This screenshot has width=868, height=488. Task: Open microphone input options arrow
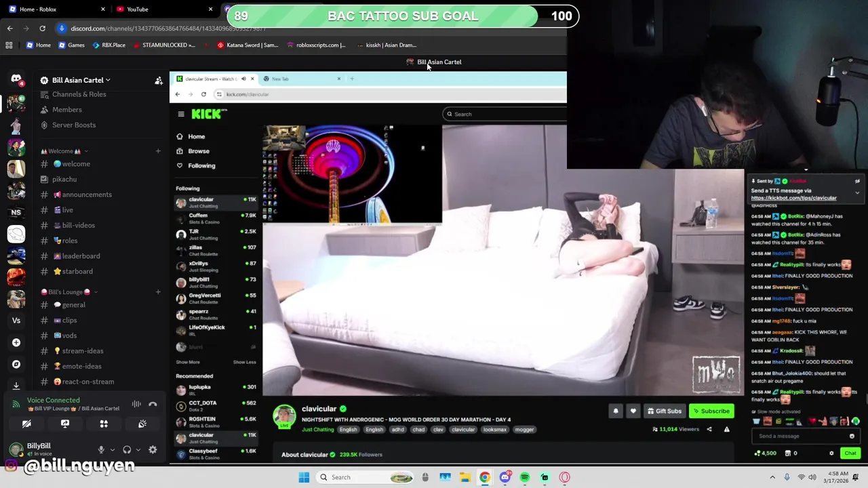click(113, 449)
